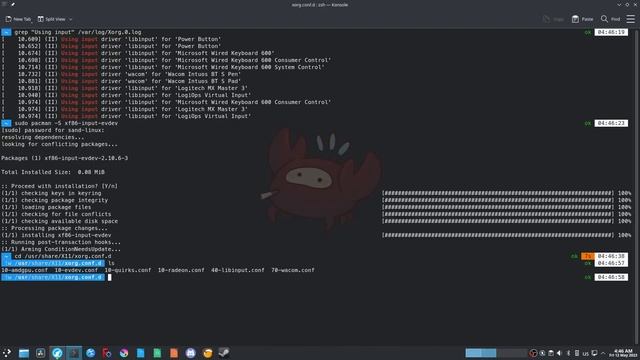Image resolution: width=640 pixels, height=360 pixels.
Task: Open a New Tab in Konsole
Action: click(x=18, y=19)
